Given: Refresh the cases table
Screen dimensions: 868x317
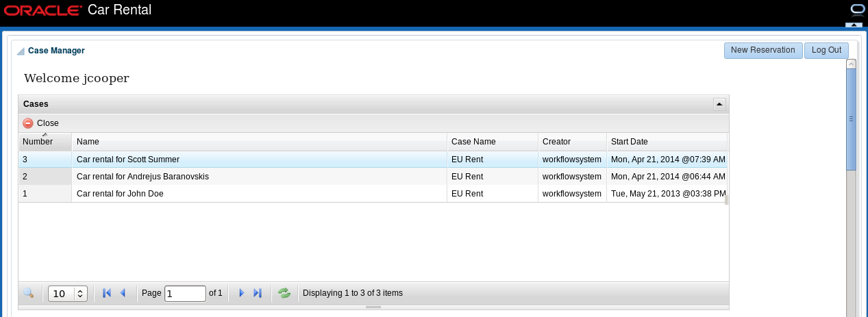Looking at the screenshot, I should click(x=284, y=293).
